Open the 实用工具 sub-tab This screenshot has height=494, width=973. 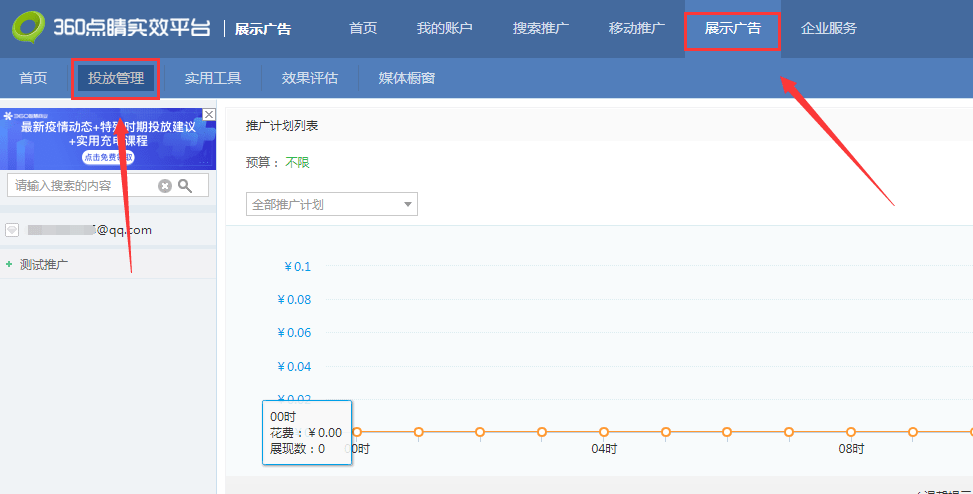[213, 78]
